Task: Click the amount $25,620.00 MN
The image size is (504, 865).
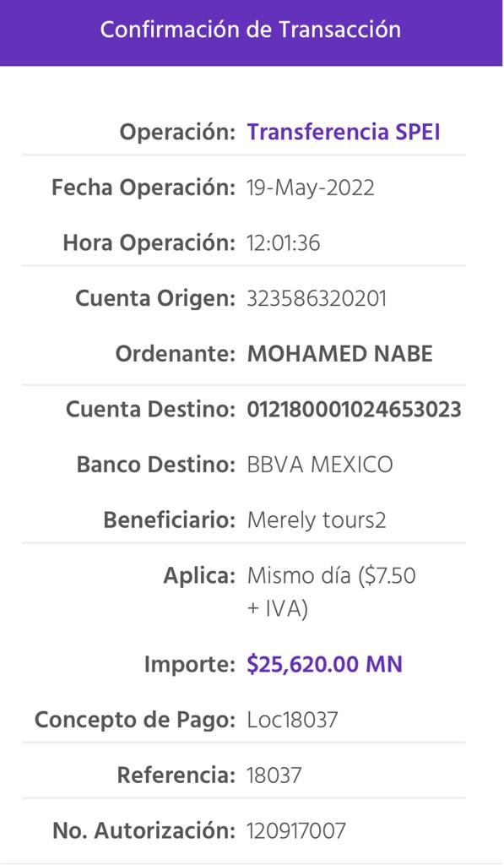Action: pyautogui.click(x=324, y=664)
